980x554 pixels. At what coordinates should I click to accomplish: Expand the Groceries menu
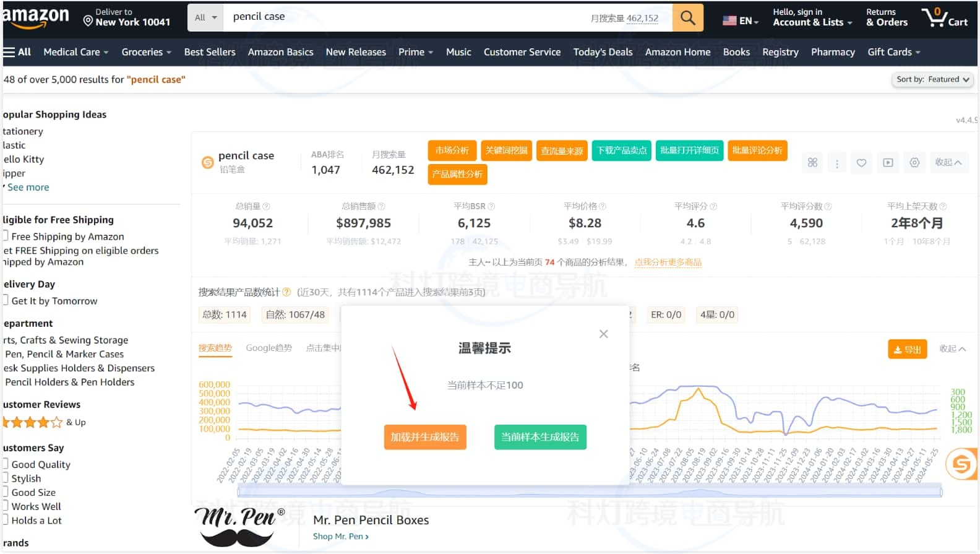click(x=146, y=52)
